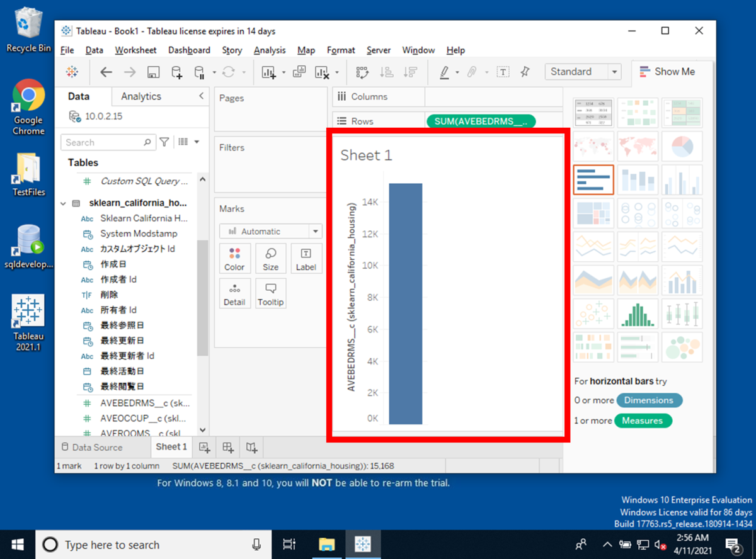
Task: Select the box-and-whisker plot in Show Me
Action: coord(682,313)
